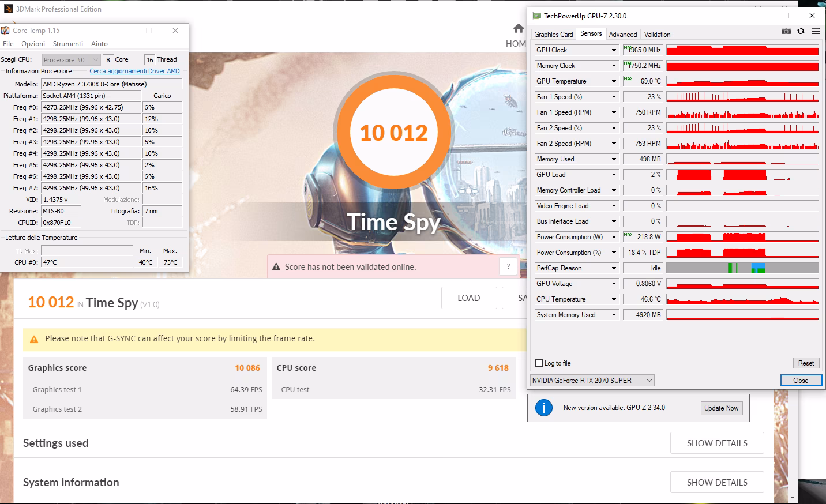
Task: Click the Graphics score value 10 086
Action: [247, 368]
